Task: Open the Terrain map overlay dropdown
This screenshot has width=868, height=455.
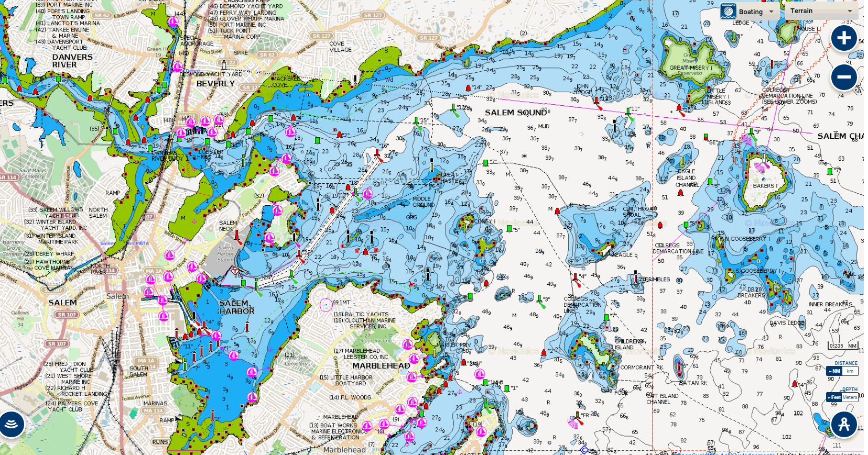Action: (821, 11)
